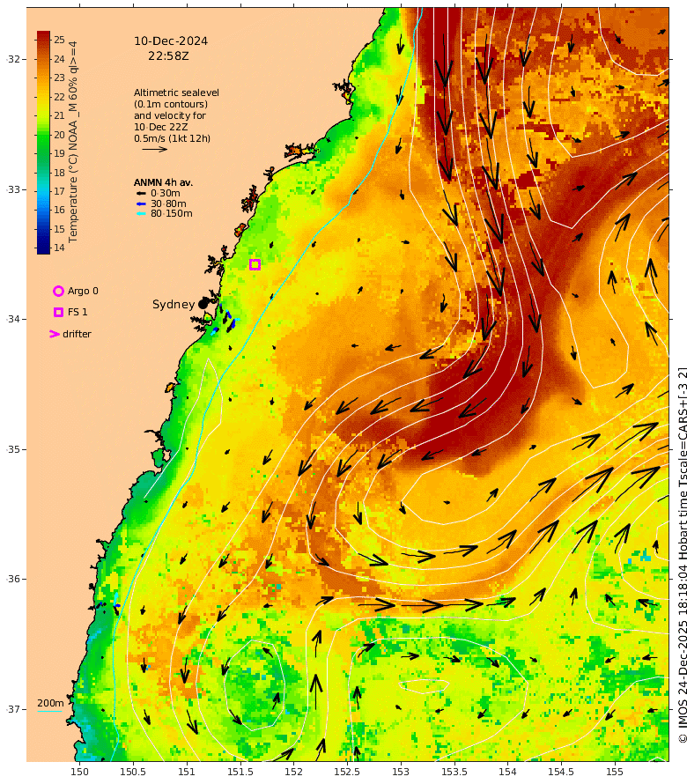
Task: Click the 'drifter' legend text
Action: (77, 334)
